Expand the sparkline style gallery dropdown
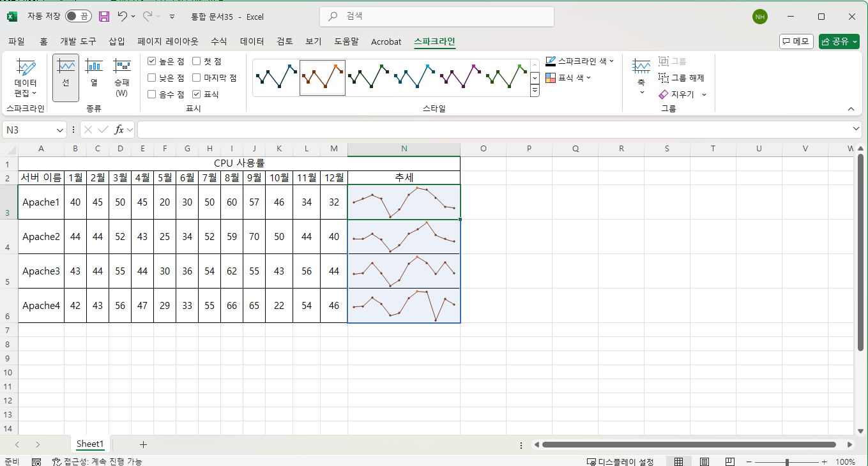Viewport: 868px width, 466px height. click(535, 91)
